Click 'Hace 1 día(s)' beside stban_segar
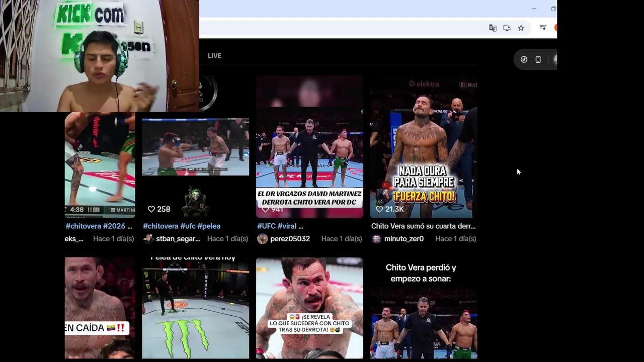The height and width of the screenshot is (362, 644). (x=227, y=239)
